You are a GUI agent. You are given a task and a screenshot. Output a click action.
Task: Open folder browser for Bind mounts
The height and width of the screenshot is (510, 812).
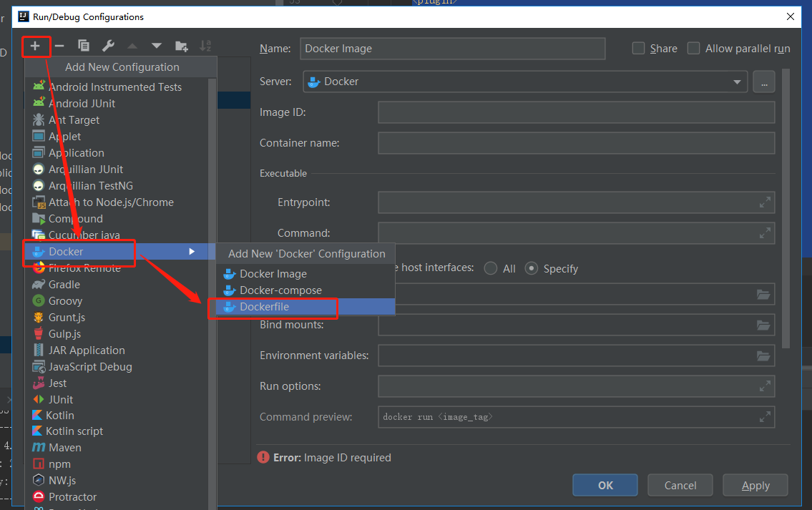tap(763, 325)
